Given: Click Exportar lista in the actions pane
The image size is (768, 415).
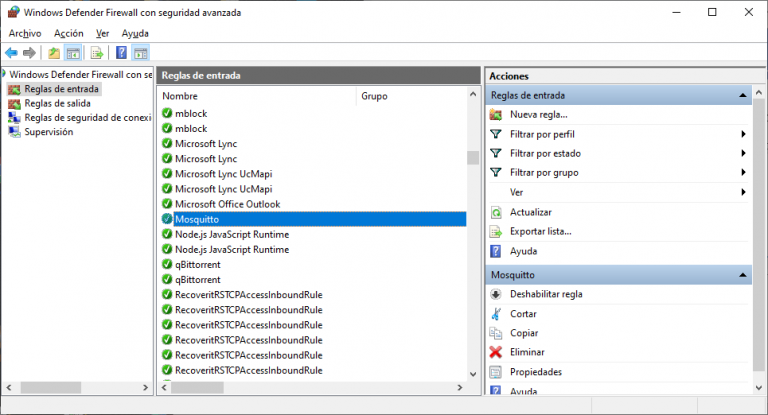Looking at the screenshot, I should click(540, 231).
